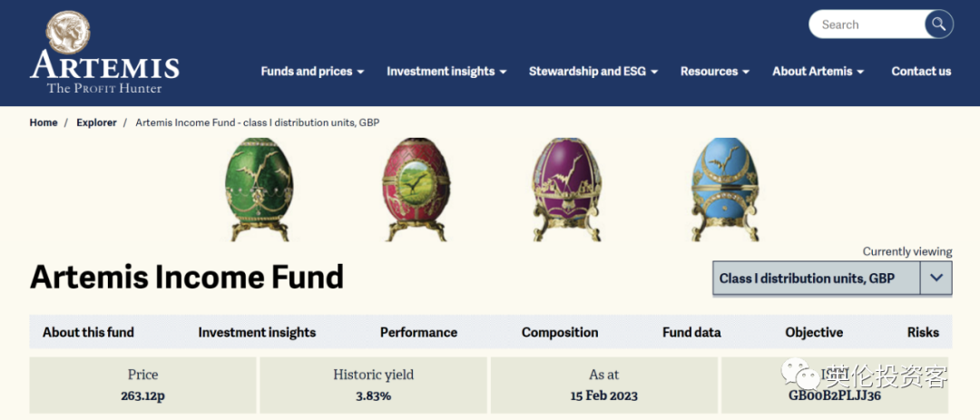Screen dimensions: 980x420
Task: Switch to the Performance tab
Action: tap(418, 333)
